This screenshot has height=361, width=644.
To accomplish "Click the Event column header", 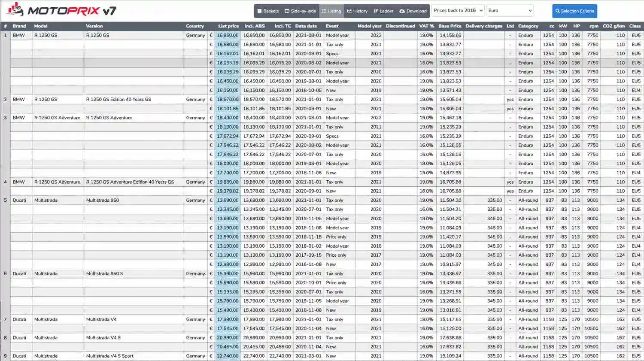I will (332, 26).
